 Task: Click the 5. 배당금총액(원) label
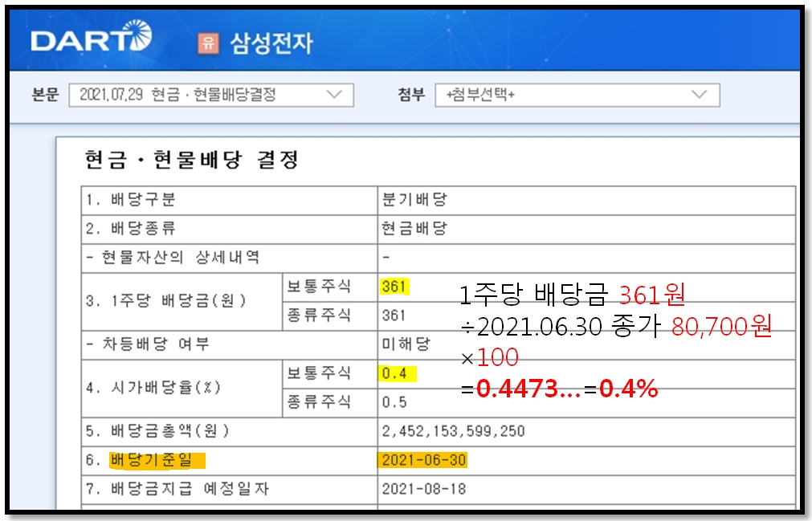point(158,431)
